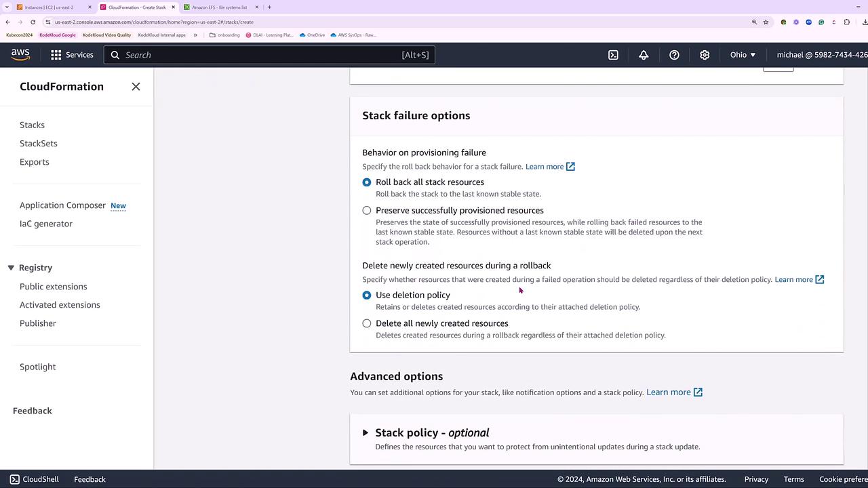Go to Stacks in the sidebar

[32, 125]
